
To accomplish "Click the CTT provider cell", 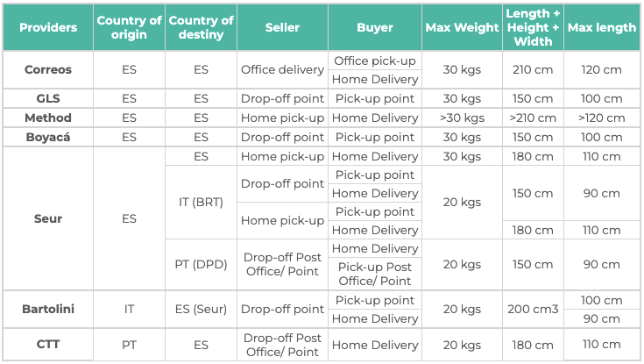I will click(x=48, y=344).
